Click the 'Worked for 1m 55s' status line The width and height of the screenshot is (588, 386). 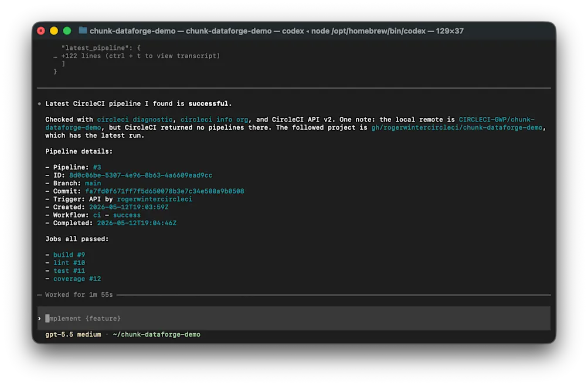(x=79, y=295)
